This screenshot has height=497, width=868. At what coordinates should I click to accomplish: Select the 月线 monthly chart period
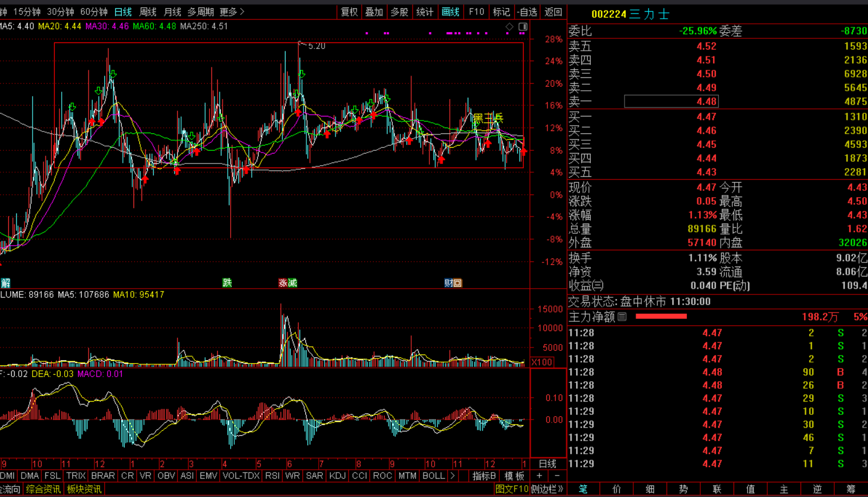172,12
